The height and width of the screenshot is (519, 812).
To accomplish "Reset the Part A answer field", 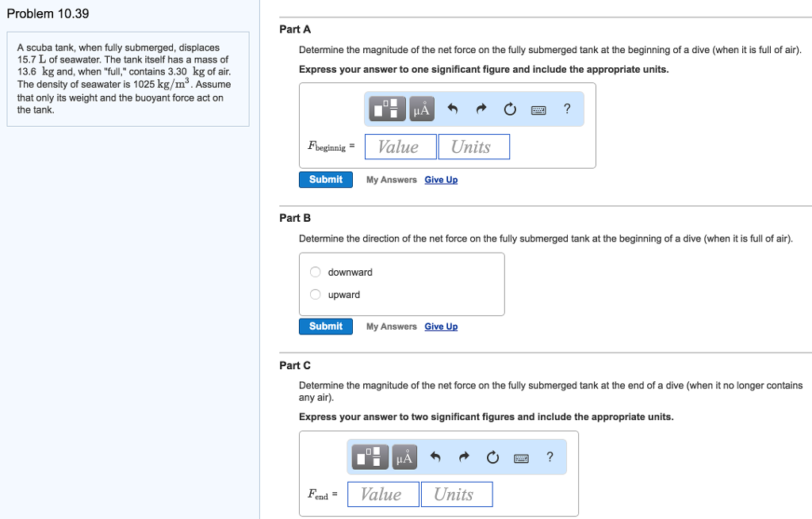I will tap(511, 110).
